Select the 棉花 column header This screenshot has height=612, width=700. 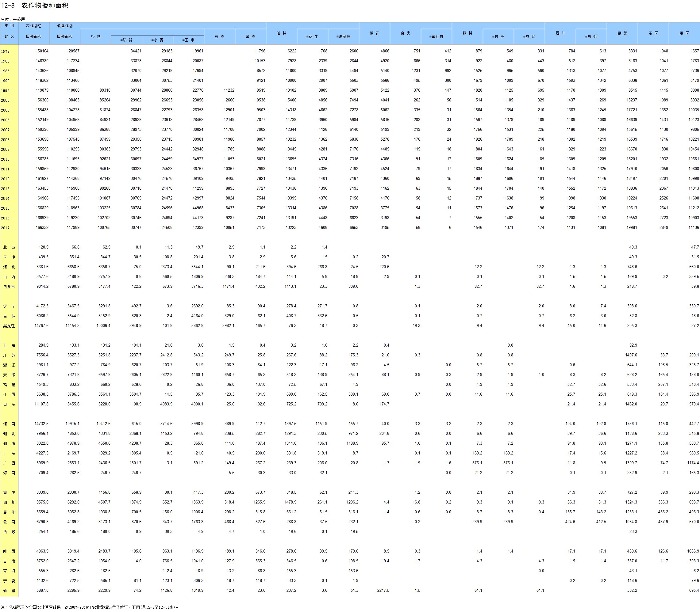tap(374, 33)
